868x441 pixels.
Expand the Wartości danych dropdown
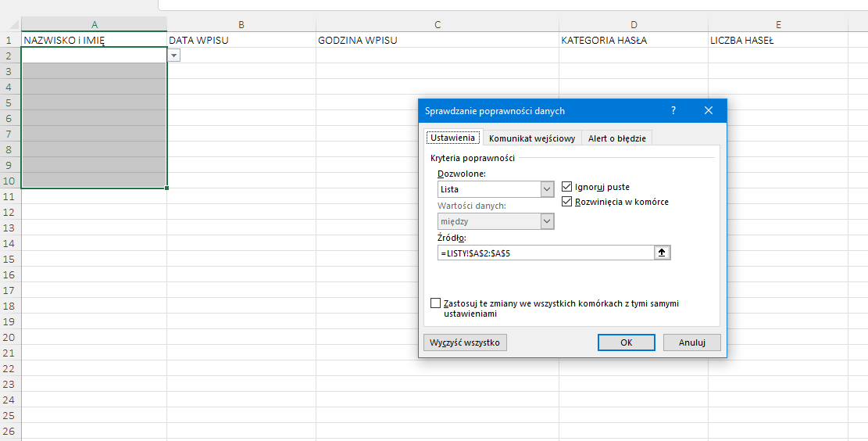(547, 221)
